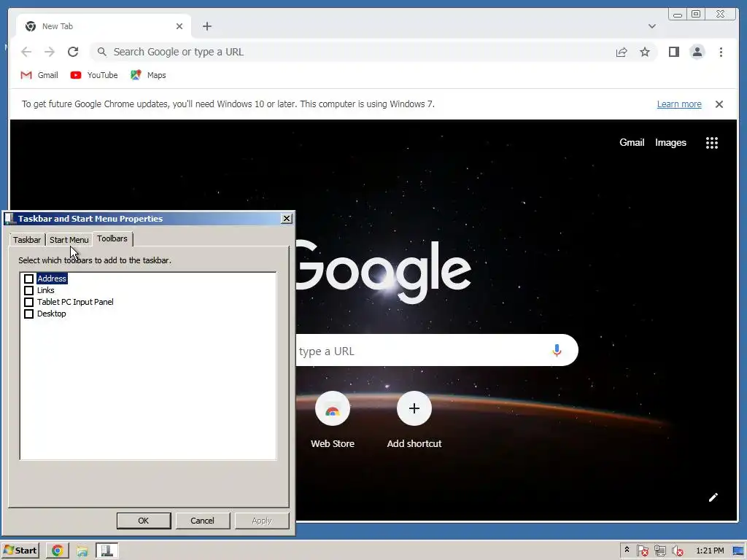
Task: Confirm the dialog with OK
Action: point(144,521)
